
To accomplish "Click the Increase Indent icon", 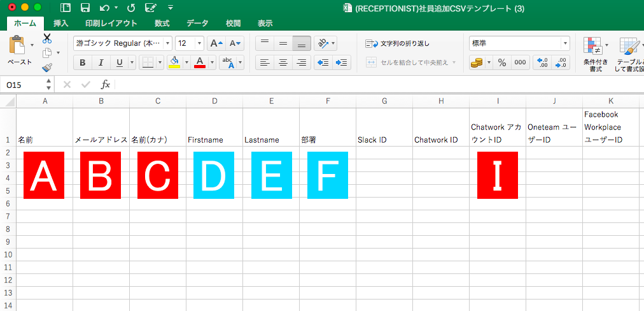I will 342,62.
